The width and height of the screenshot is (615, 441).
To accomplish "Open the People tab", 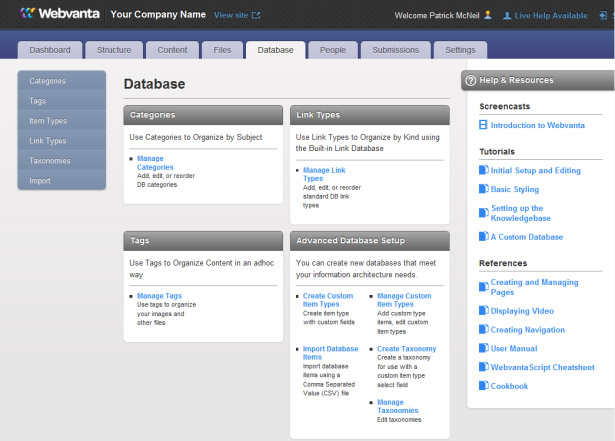I will [x=333, y=50].
